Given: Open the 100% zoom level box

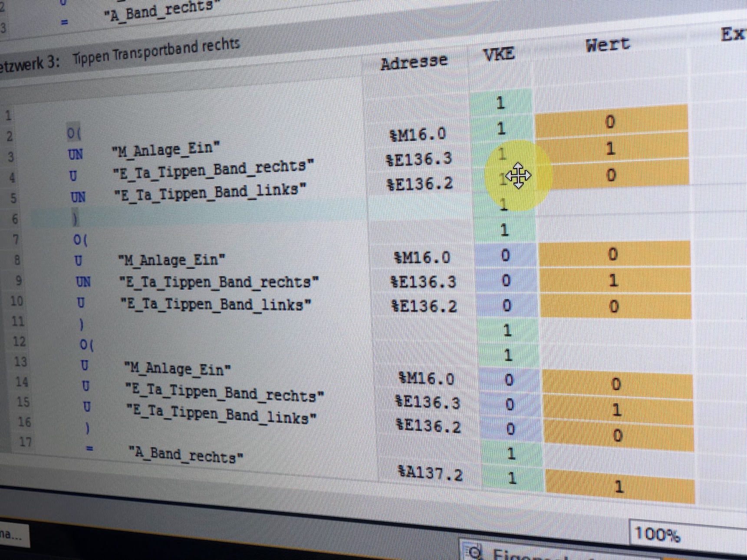Looking at the screenshot, I should coord(656,534).
